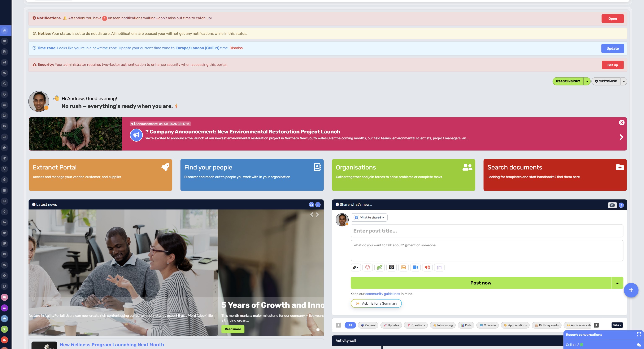Expand the Post now options arrow

pyautogui.click(x=617, y=283)
